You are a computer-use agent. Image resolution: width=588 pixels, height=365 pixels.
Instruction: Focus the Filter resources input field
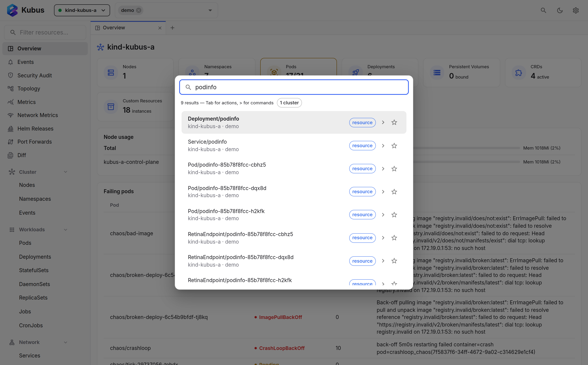[45, 32]
